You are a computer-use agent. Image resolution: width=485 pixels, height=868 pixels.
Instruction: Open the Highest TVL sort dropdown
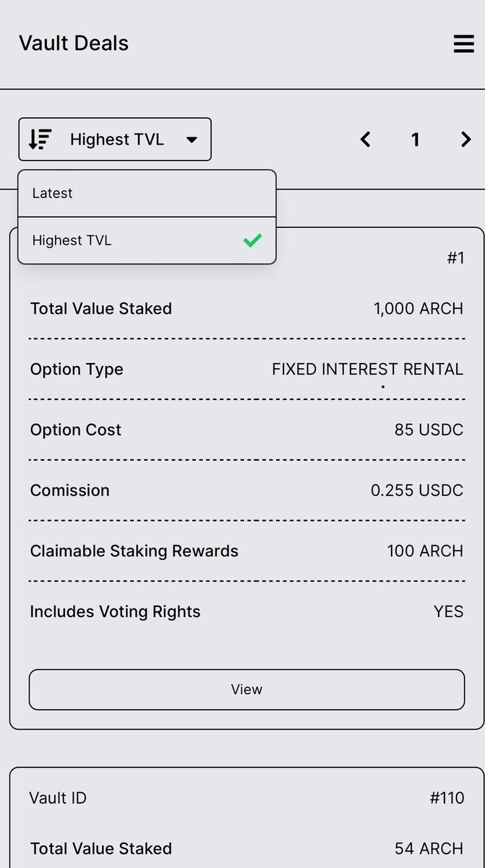click(x=115, y=139)
